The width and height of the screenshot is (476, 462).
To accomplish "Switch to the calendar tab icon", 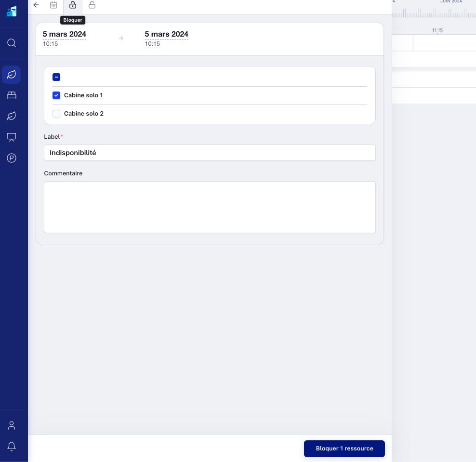I will click(x=53, y=5).
